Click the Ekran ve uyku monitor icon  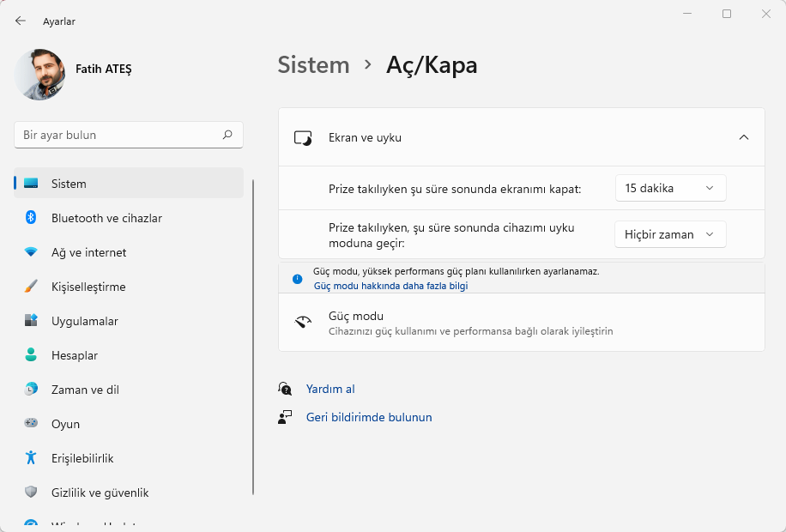pyautogui.click(x=303, y=137)
